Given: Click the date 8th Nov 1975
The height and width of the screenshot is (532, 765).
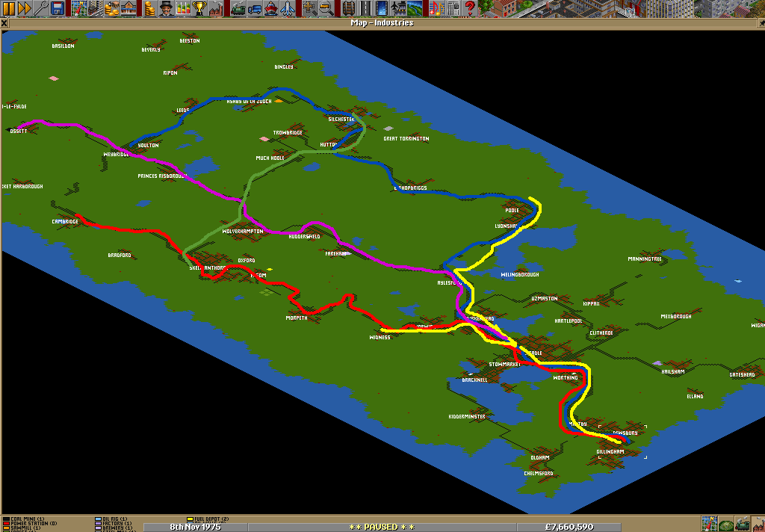Looking at the screenshot, I should pos(195,527).
